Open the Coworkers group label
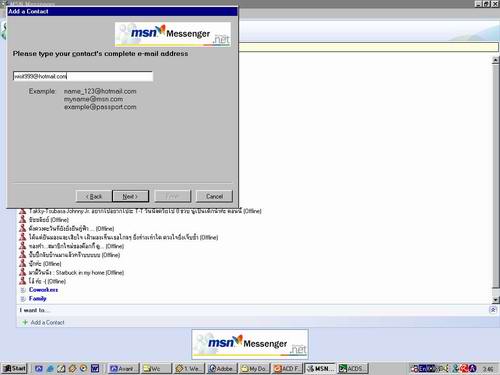 43,290
